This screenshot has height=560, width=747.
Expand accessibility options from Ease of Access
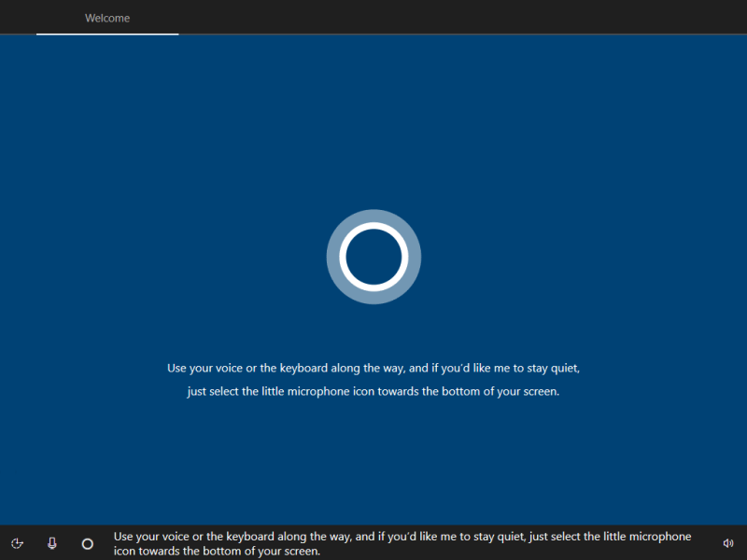[17, 543]
